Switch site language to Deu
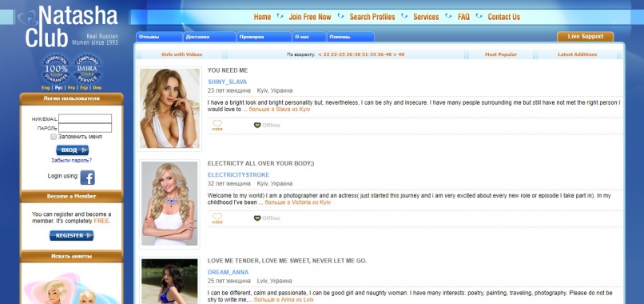 (97, 88)
